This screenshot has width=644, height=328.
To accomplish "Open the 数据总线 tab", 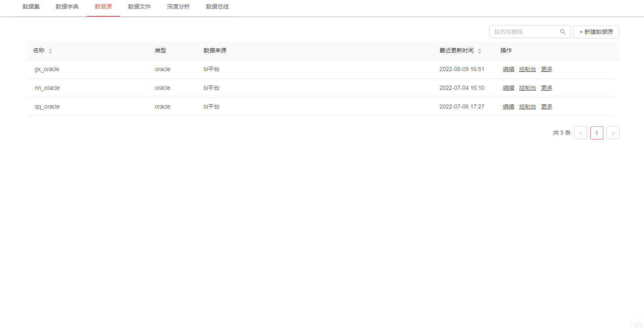I will coord(217,7).
